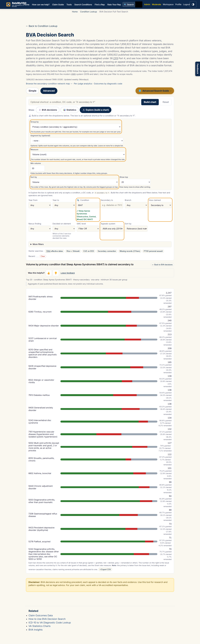This screenshot has height=644, width=200.
Task: Open the Relevance sort dropdown
Action: pyautogui.click(x=136, y=229)
